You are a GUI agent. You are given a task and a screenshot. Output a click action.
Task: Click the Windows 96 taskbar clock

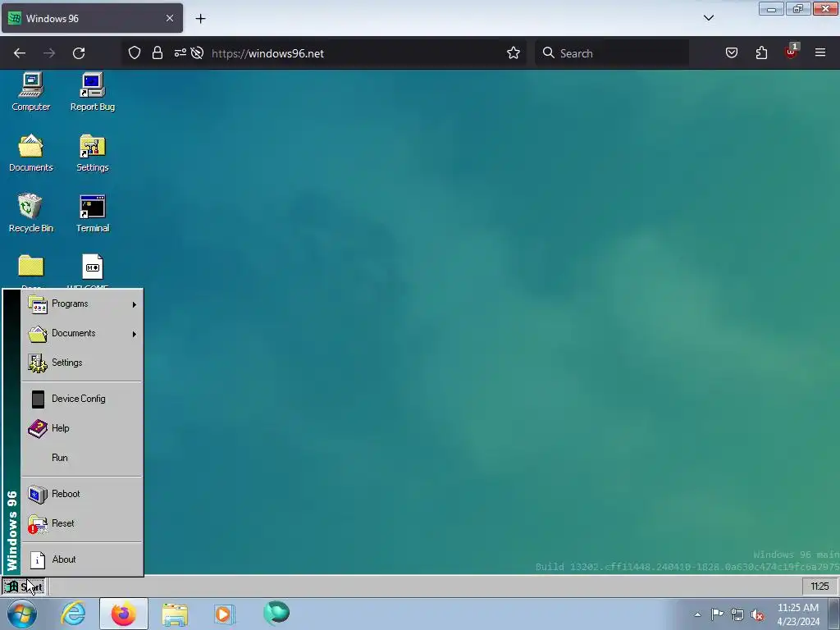pyautogui.click(x=819, y=587)
